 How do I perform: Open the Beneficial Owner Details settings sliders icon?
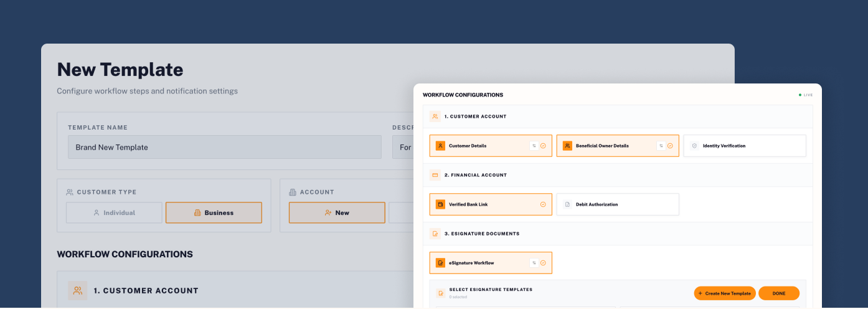tap(661, 146)
